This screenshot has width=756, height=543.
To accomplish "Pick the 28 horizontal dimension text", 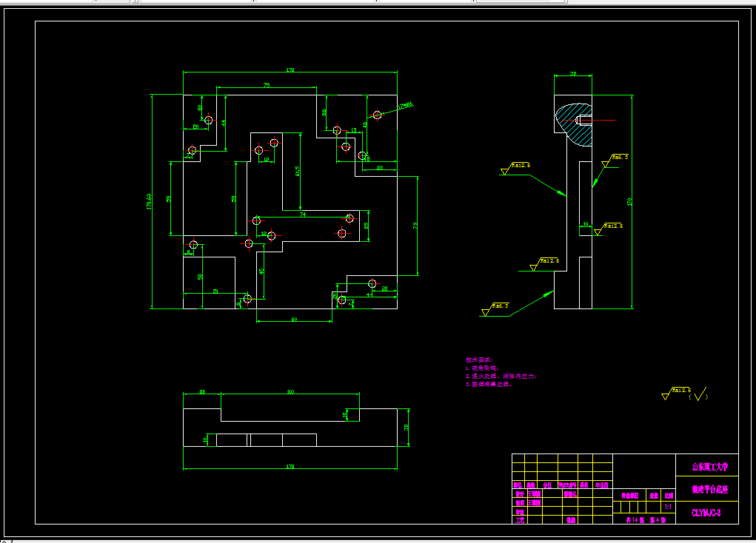I will click(x=379, y=168).
